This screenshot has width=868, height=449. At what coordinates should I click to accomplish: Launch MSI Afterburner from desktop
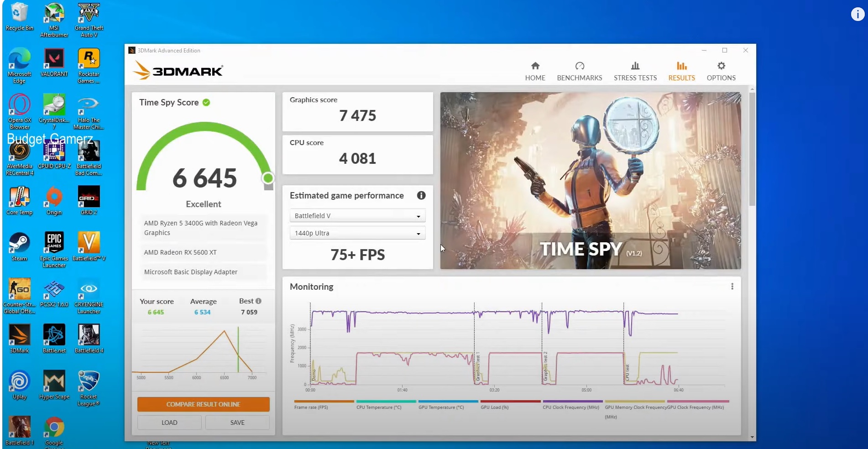(54, 20)
